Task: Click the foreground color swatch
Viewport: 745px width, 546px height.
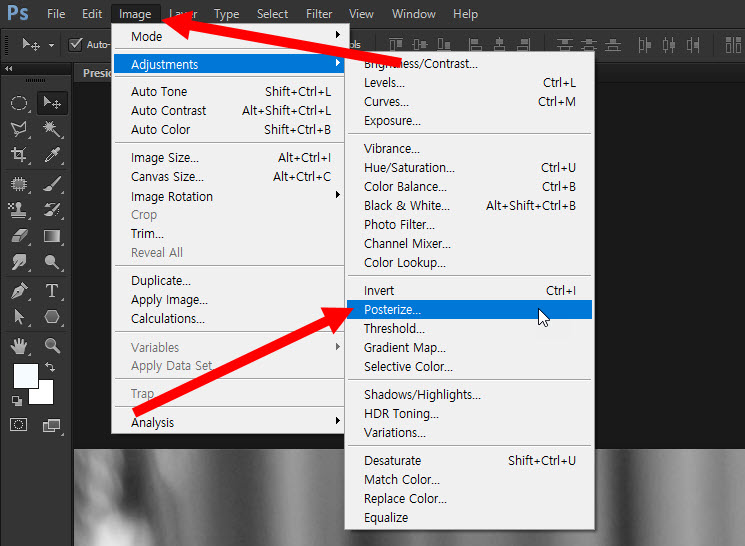Action: pos(24,374)
